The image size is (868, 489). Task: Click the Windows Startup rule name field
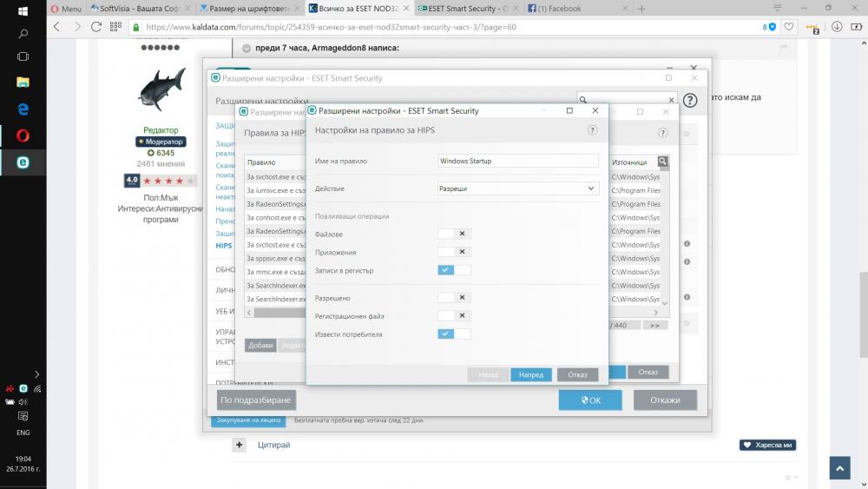click(517, 161)
